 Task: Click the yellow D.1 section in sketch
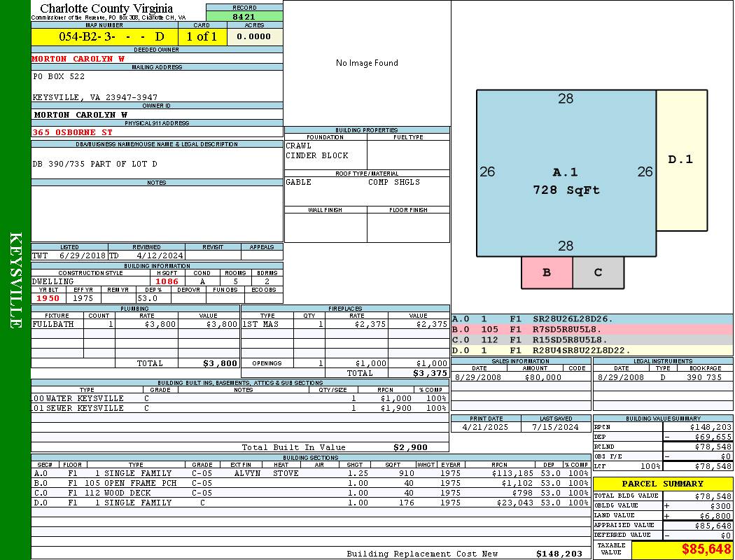click(680, 160)
